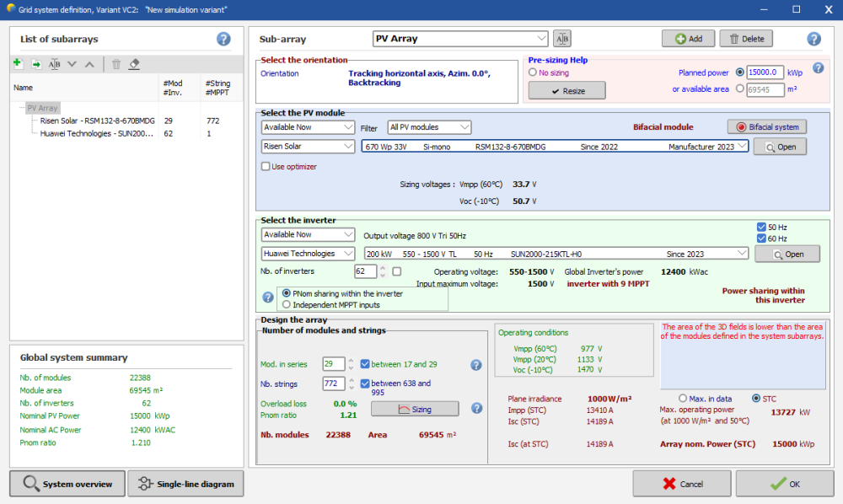The image size is (843, 504).
Task: Click the Planned power input field
Action: click(x=766, y=72)
